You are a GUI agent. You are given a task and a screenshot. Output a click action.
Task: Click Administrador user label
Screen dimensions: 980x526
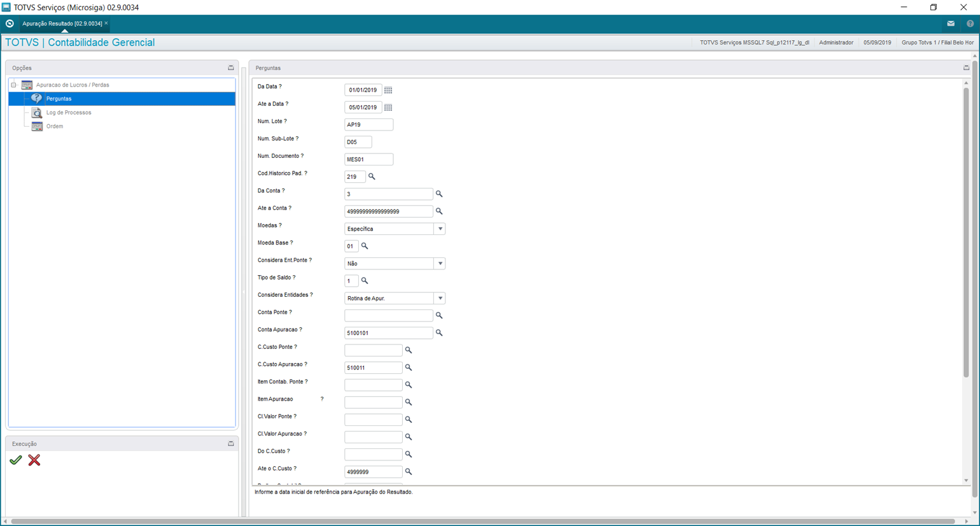[836, 43]
